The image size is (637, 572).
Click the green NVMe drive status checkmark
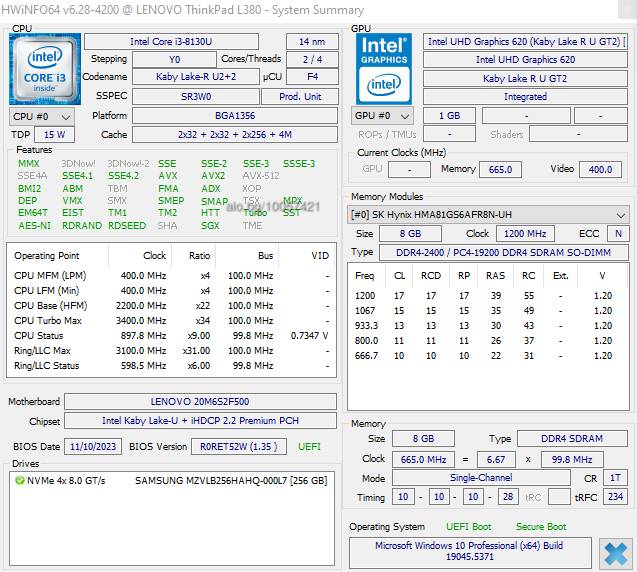click(x=19, y=481)
